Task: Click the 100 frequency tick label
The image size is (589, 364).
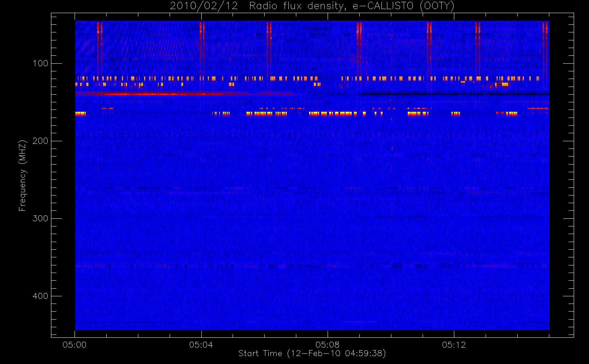Action: pos(40,63)
